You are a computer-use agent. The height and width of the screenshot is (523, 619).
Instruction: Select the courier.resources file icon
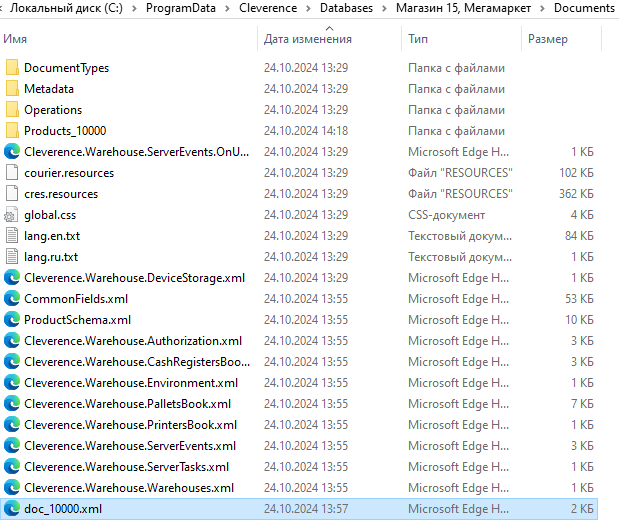[12, 172]
